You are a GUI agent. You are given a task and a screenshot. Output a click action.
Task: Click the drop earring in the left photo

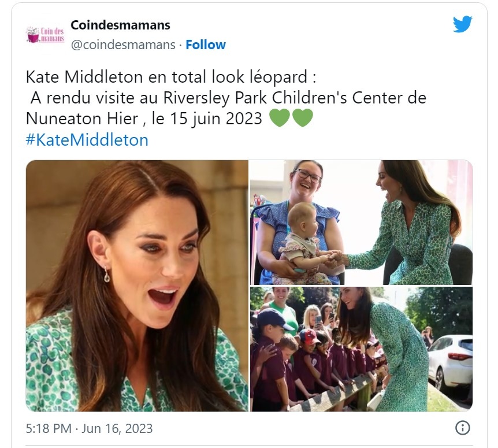tap(106, 275)
